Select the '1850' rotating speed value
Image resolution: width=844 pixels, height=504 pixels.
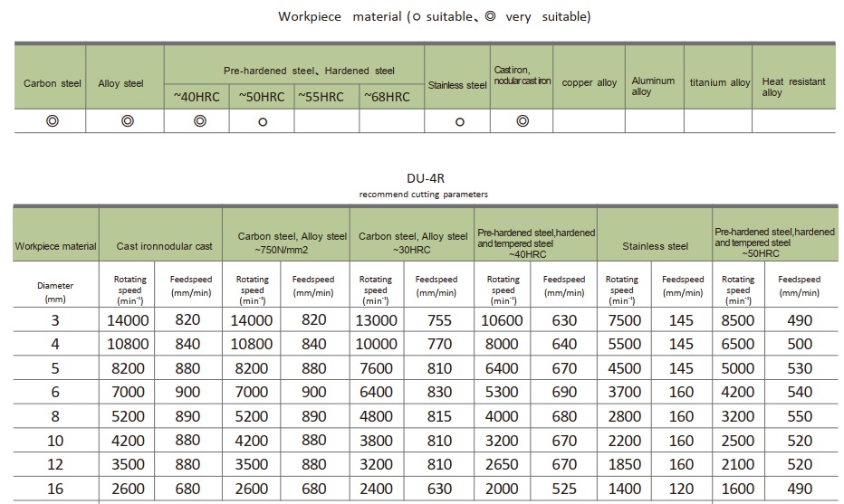pos(624,465)
